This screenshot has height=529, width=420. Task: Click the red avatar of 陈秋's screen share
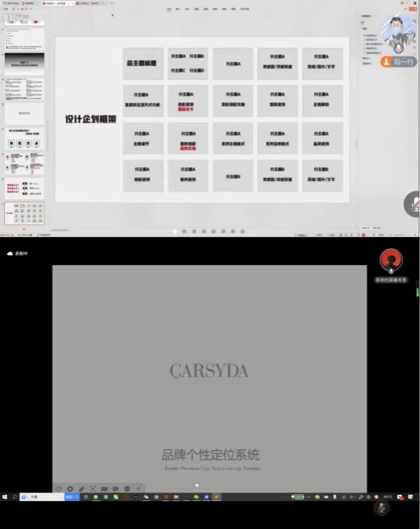click(x=391, y=260)
